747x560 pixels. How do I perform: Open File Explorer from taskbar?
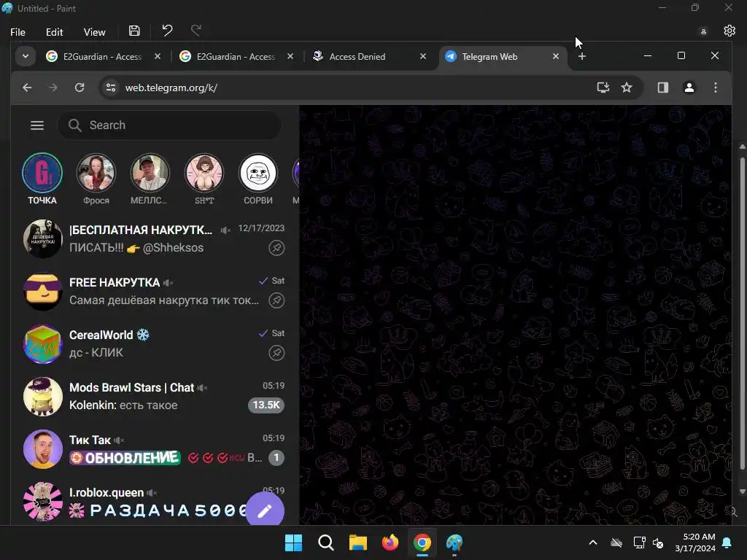(x=357, y=542)
